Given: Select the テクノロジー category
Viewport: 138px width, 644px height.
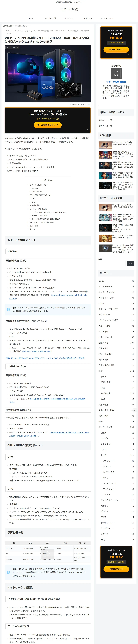Looking at the screenshot, I should (x=116, y=315).
